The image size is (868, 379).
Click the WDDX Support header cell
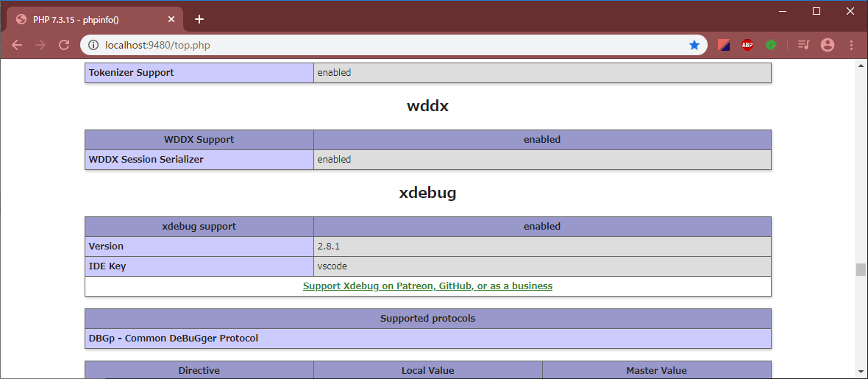coord(199,140)
